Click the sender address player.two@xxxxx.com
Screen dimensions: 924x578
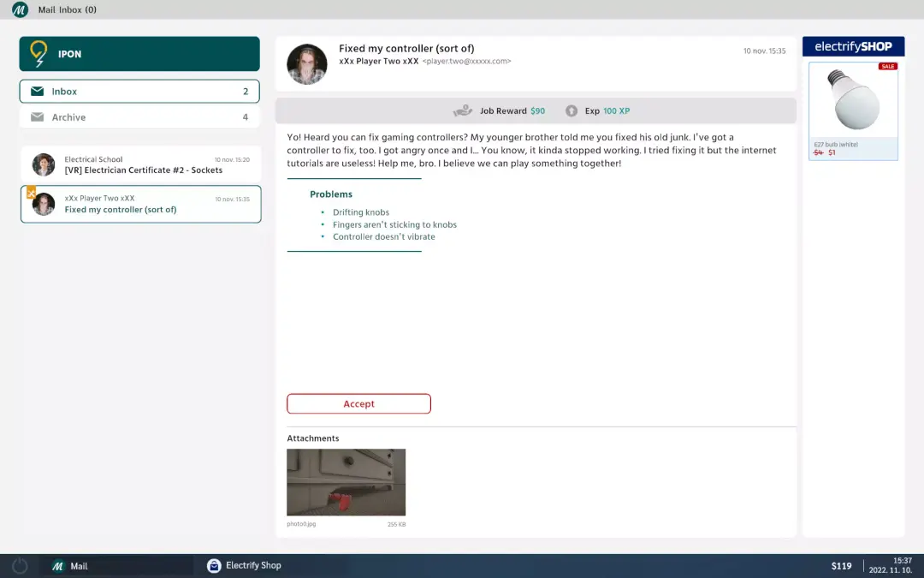click(467, 62)
